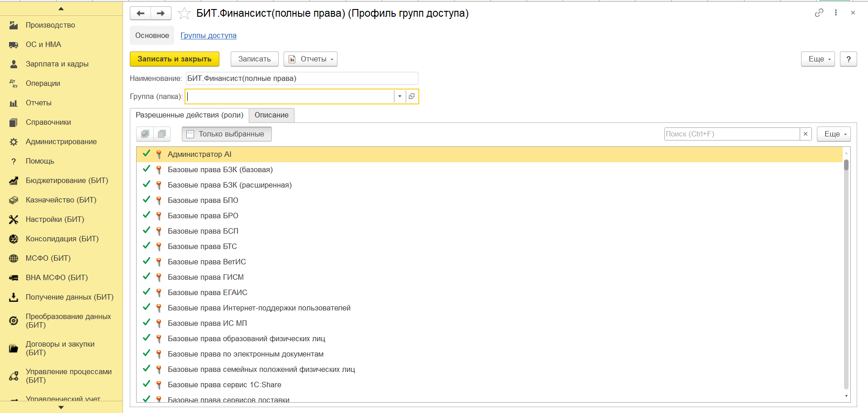The height and width of the screenshot is (413, 868).
Task: Open Помощь question mark icon
Action: pos(14,161)
